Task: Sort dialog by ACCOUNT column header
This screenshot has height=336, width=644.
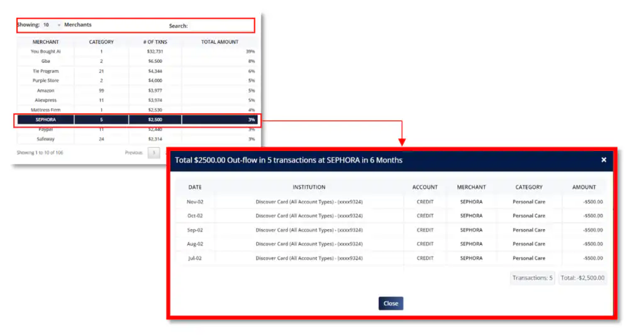Action: point(425,187)
